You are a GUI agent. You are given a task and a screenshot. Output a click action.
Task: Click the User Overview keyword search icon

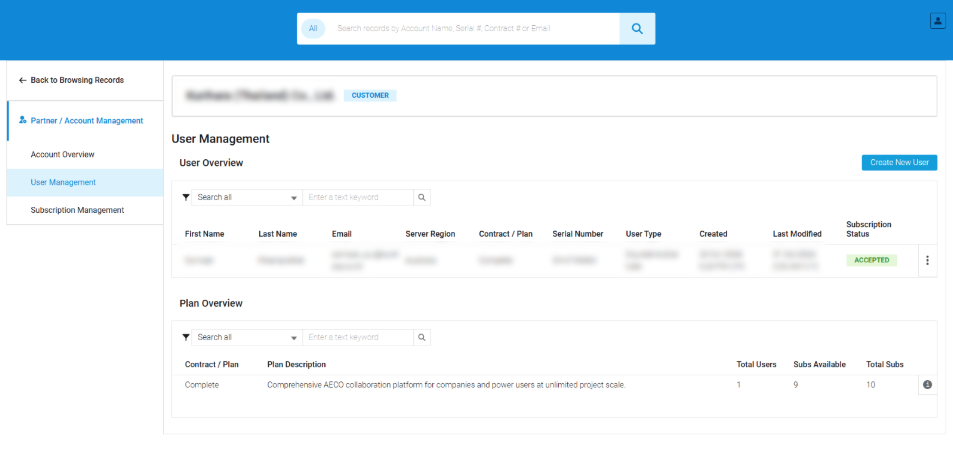pyautogui.click(x=422, y=198)
